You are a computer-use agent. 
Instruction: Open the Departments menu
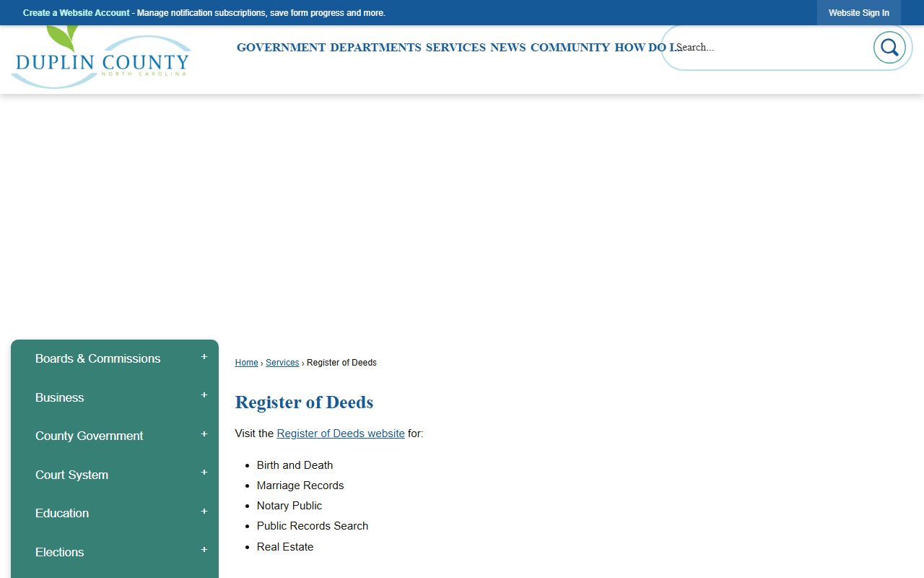[x=375, y=47]
